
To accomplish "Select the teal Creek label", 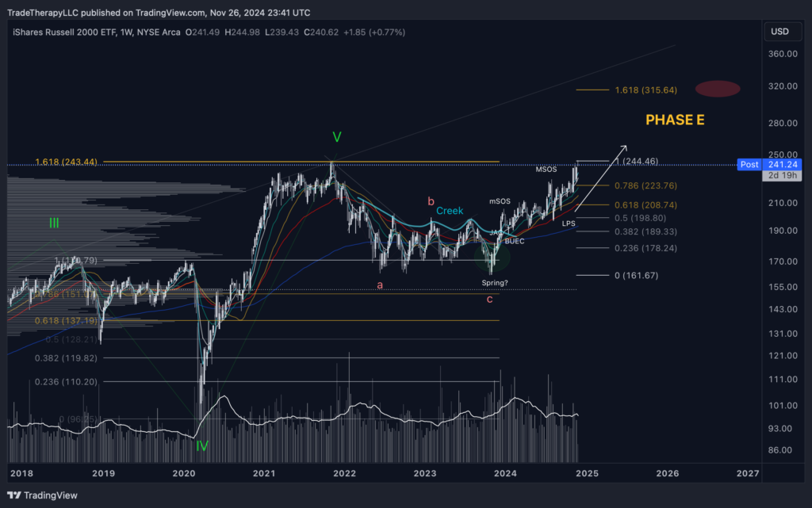I will coord(450,211).
